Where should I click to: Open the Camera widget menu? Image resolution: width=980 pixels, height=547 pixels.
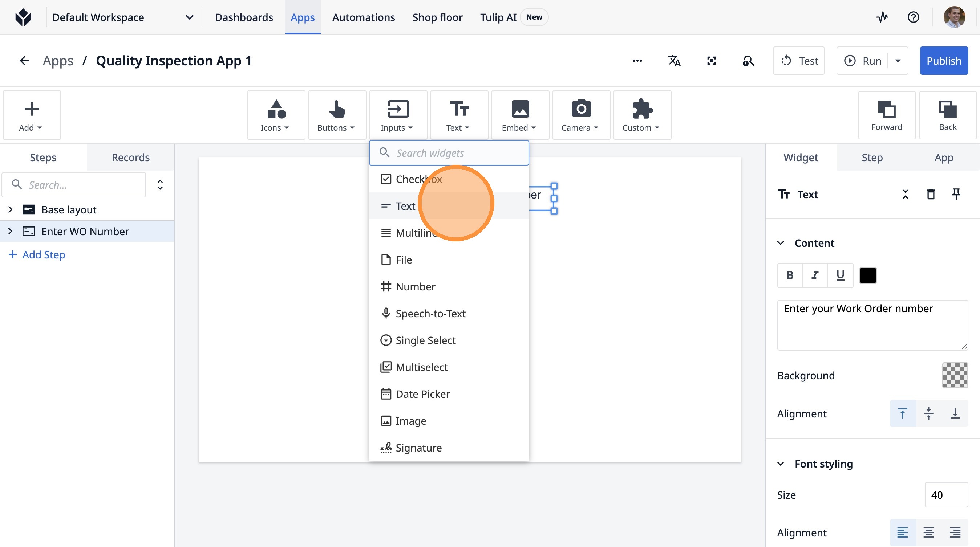[581, 115]
